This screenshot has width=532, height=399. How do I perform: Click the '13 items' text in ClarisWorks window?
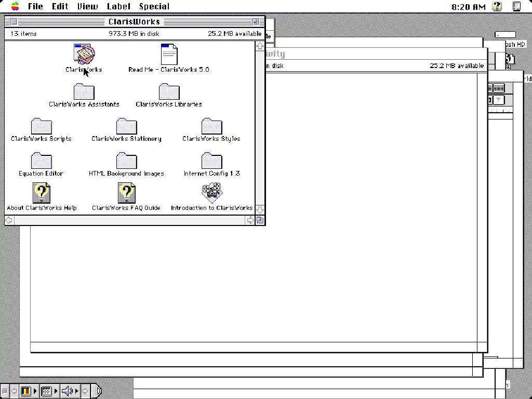(23, 34)
